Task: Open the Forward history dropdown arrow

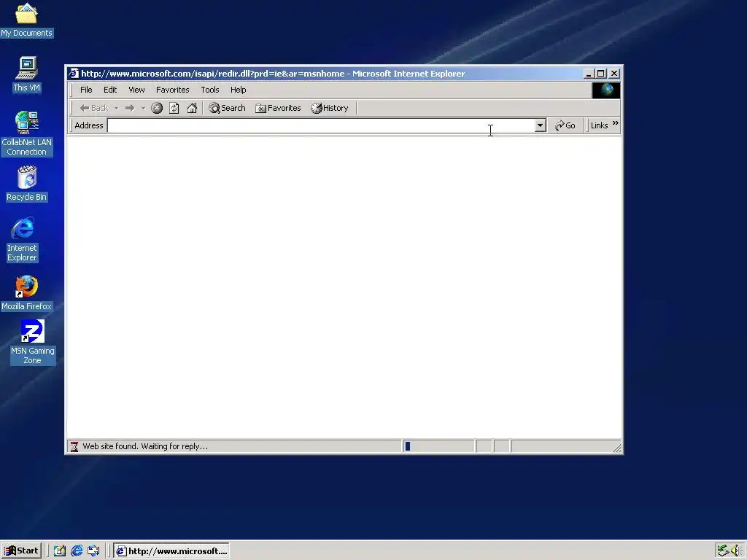Action: point(143,108)
